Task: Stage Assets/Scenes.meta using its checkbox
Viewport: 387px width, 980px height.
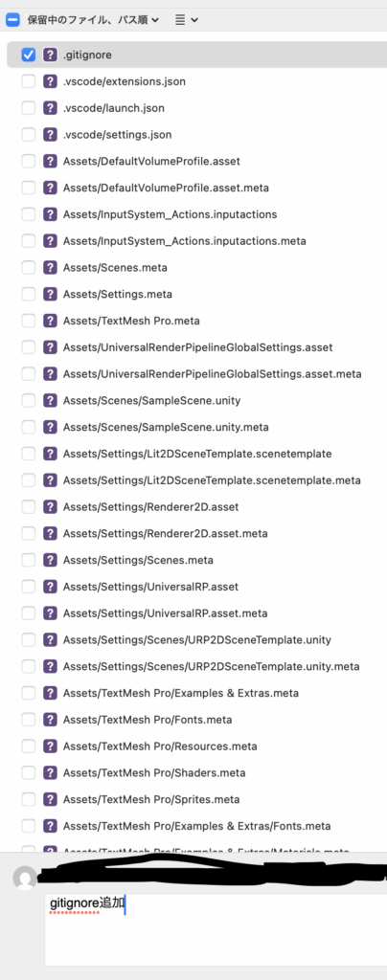Action: (28, 268)
